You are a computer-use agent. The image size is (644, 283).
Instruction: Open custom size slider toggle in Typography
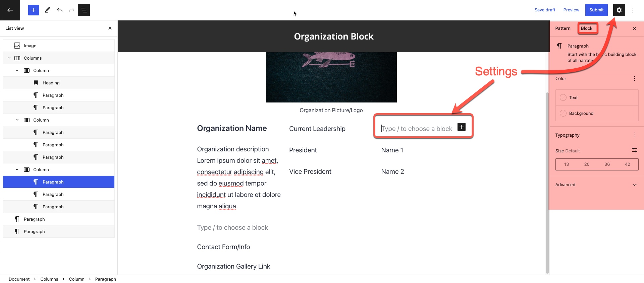coord(634,150)
